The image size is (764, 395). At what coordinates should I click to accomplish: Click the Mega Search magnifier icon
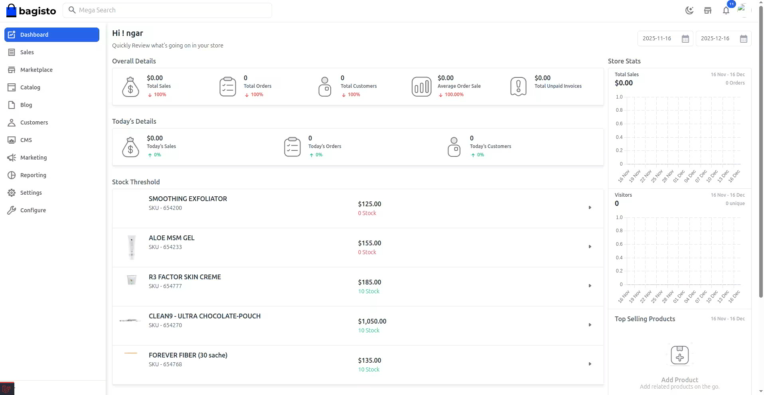pos(72,10)
